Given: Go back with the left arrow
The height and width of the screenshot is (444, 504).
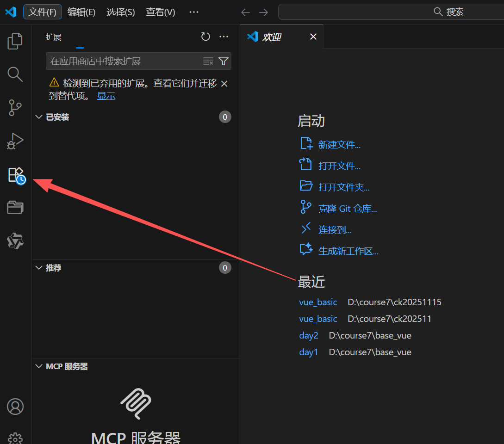Looking at the screenshot, I should [x=246, y=12].
